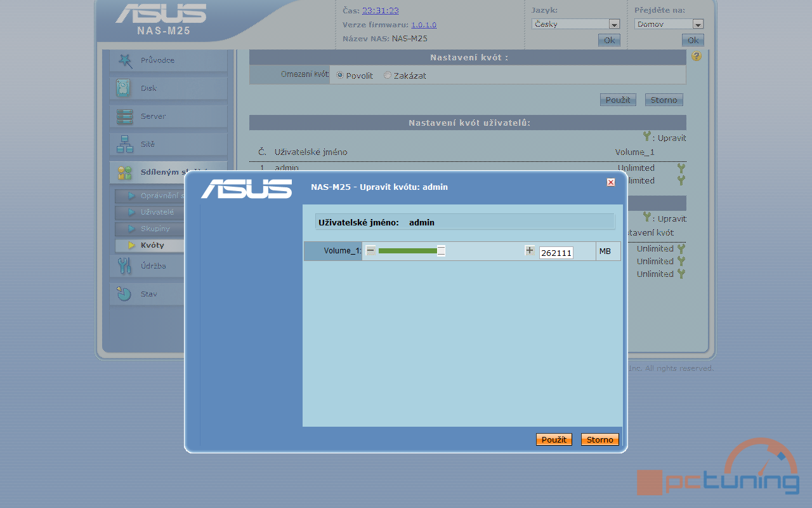
Task: Click the Název NAS value NAS-M25
Action: (410, 39)
